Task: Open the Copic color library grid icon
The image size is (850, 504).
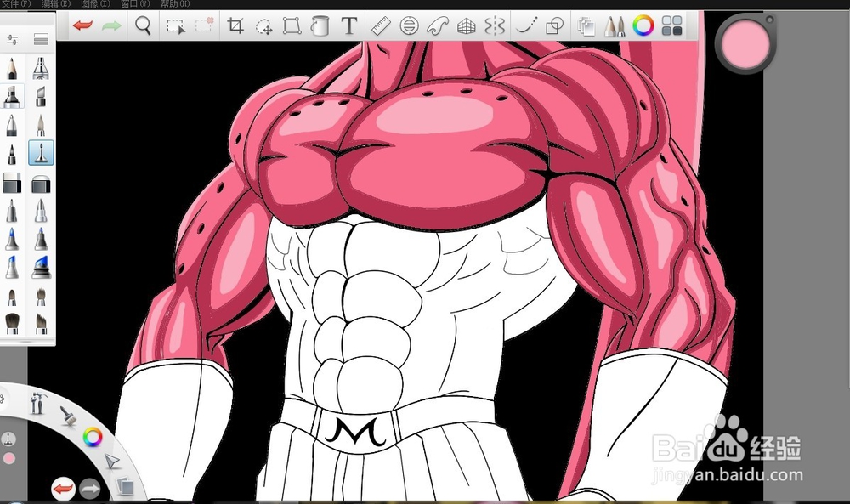Action: click(x=671, y=25)
